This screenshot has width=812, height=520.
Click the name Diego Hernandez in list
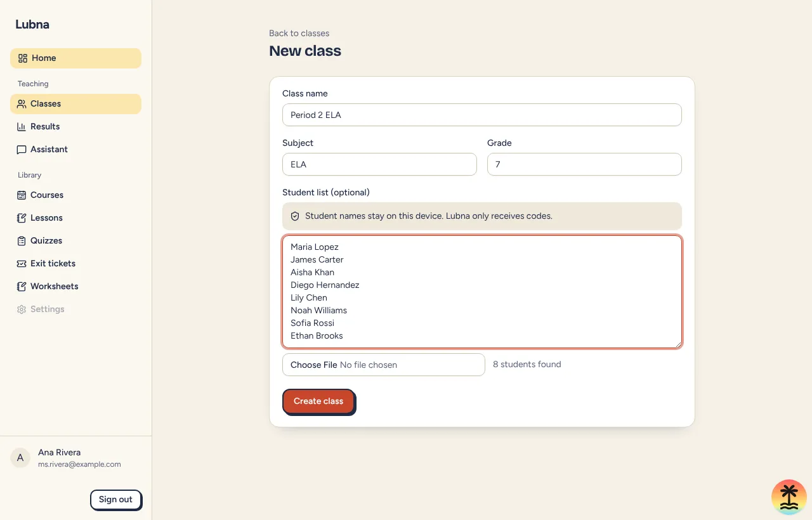[325, 285]
